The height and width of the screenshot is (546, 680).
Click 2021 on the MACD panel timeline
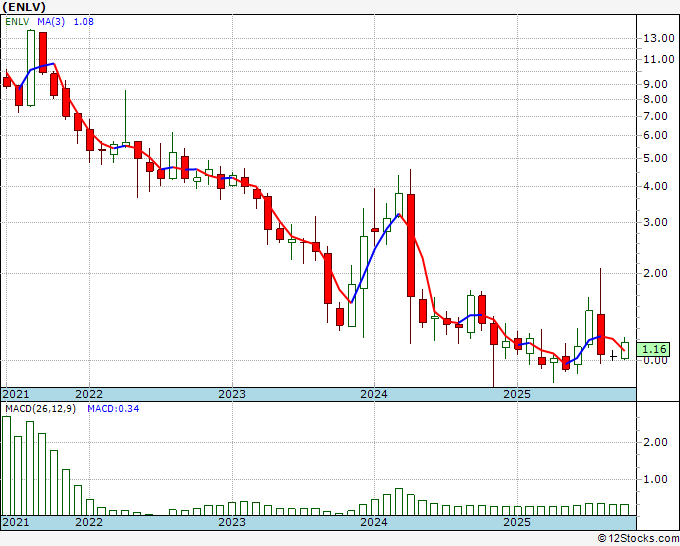16,522
